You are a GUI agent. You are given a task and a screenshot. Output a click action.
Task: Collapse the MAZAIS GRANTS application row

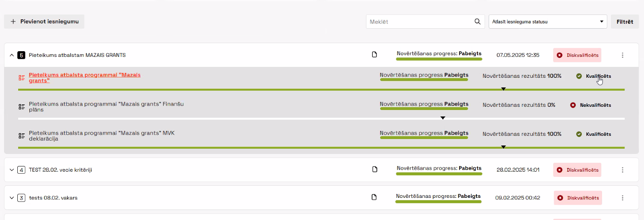tap(12, 55)
